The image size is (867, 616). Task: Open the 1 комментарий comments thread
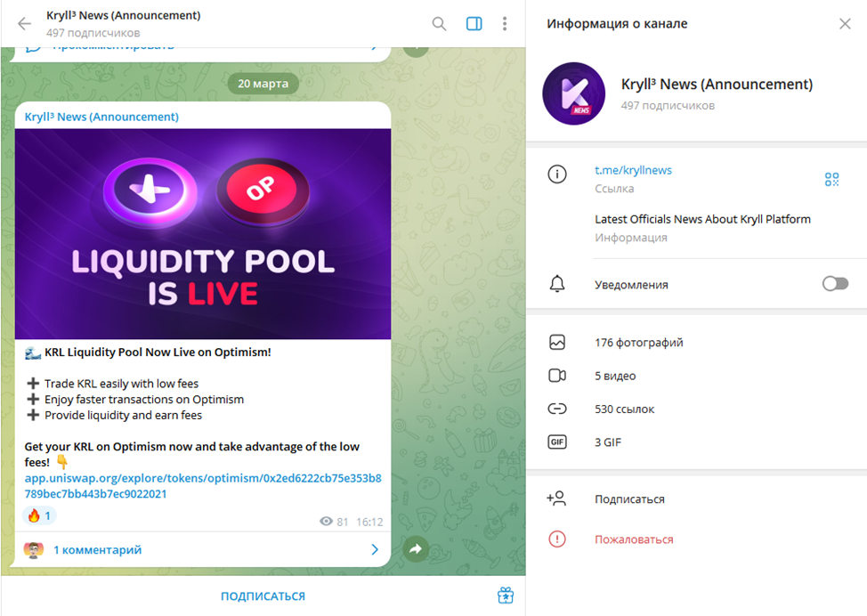[x=203, y=549]
